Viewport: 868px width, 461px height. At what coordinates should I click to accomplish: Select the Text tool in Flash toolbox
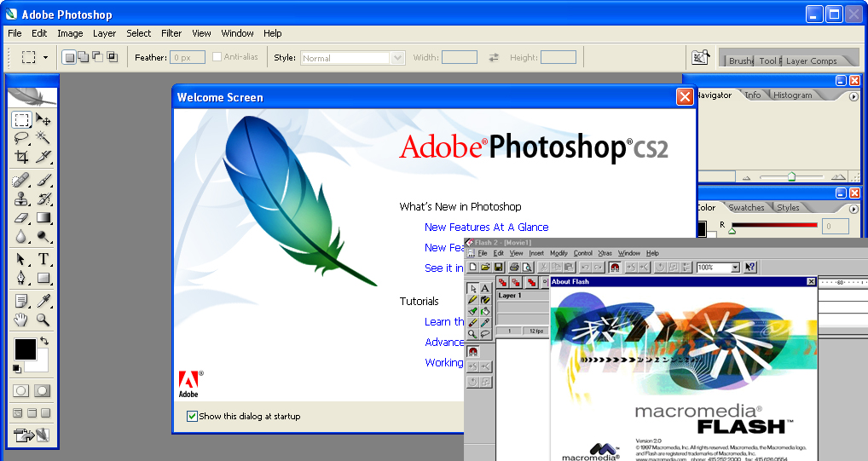pyautogui.click(x=485, y=288)
